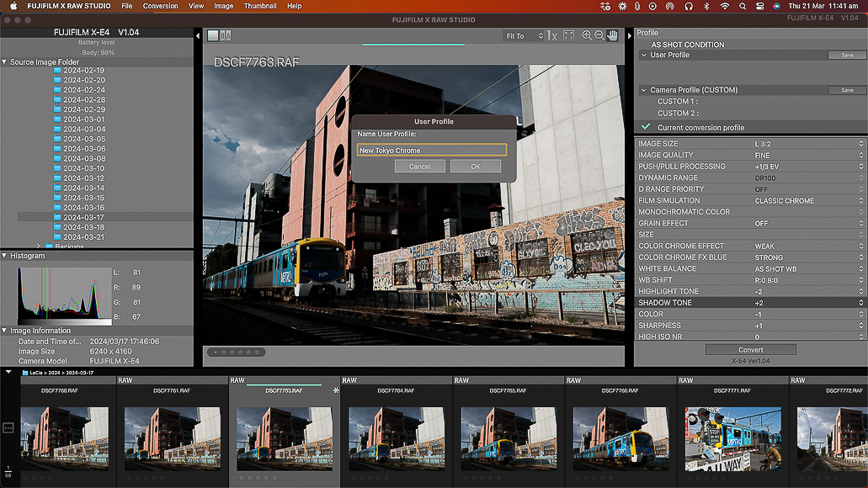Click the histogram graph

point(64,295)
